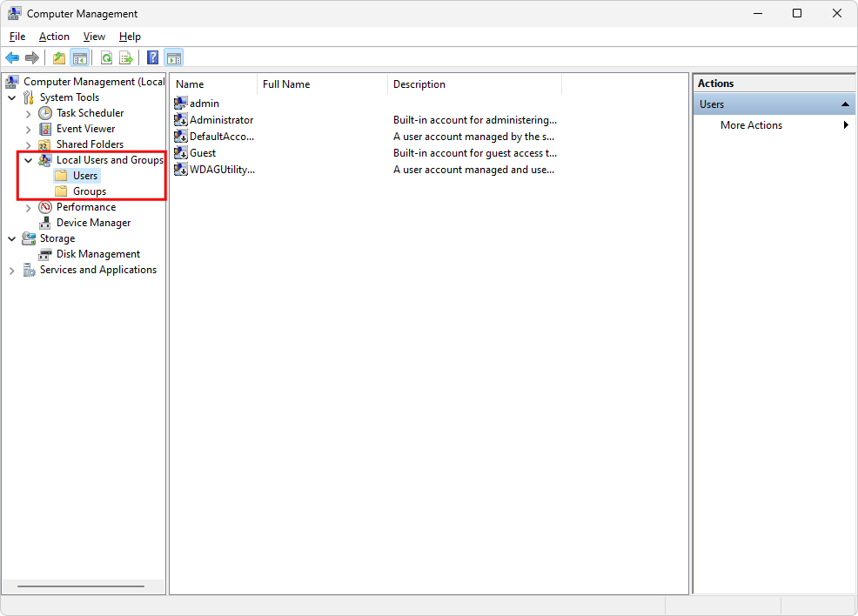Click the Performance icon

(45, 207)
